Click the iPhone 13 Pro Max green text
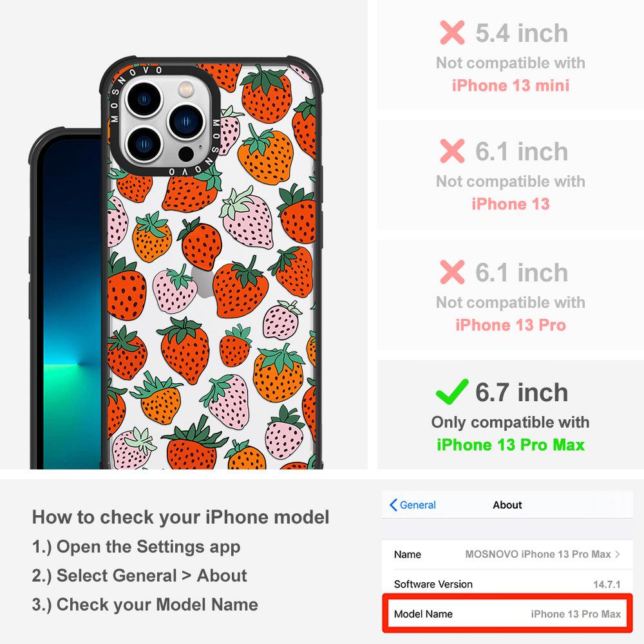This screenshot has height=644, width=644. (x=511, y=445)
